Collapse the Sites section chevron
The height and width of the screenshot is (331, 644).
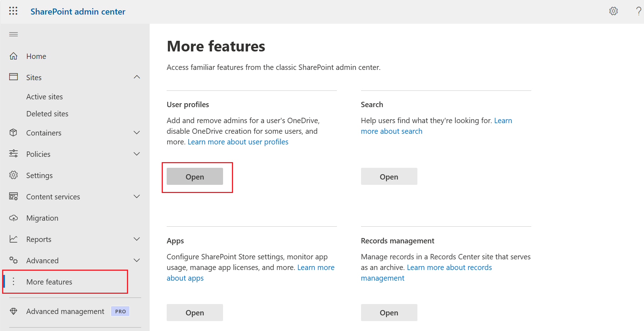[x=137, y=77]
